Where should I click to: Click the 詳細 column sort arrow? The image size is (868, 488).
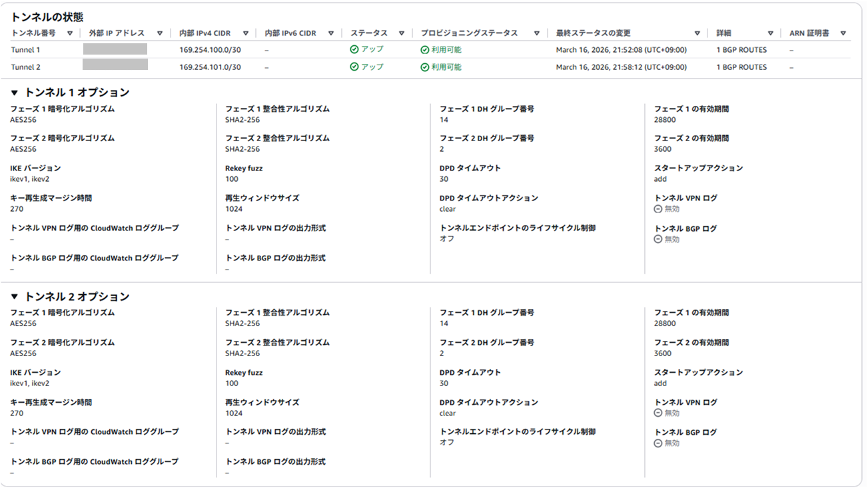click(x=770, y=33)
